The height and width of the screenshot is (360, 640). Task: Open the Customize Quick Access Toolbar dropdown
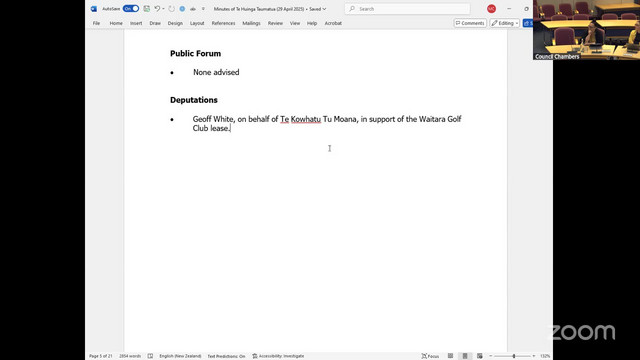(203, 9)
